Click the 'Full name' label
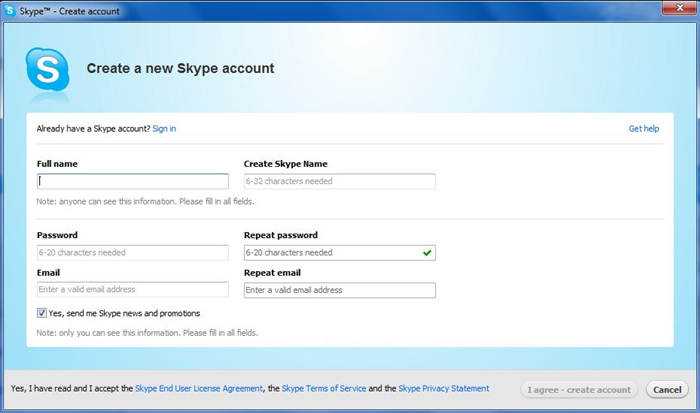This screenshot has width=700, height=413. point(57,164)
